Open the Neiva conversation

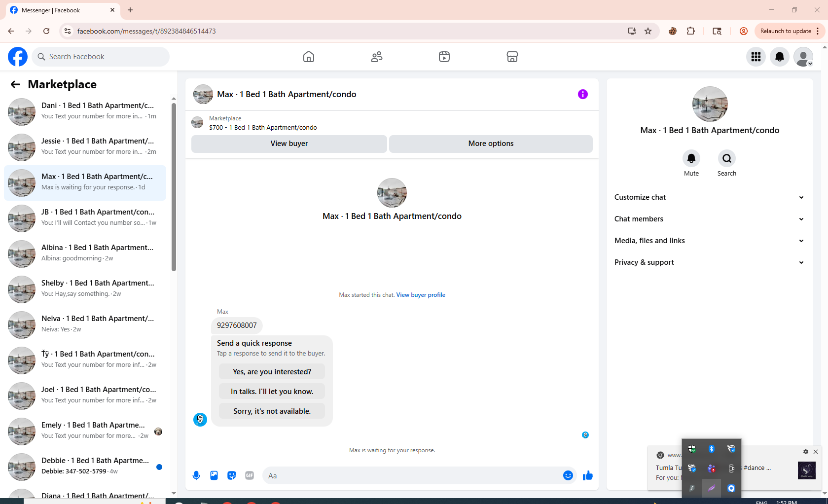click(x=85, y=324)
